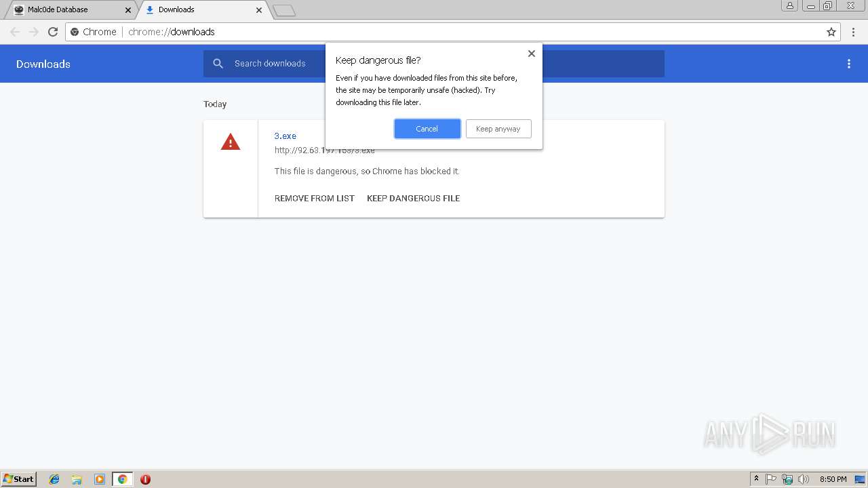This screenshot has height=488, width=868.
Task: Click the Downloads page title
Action: 43,64
